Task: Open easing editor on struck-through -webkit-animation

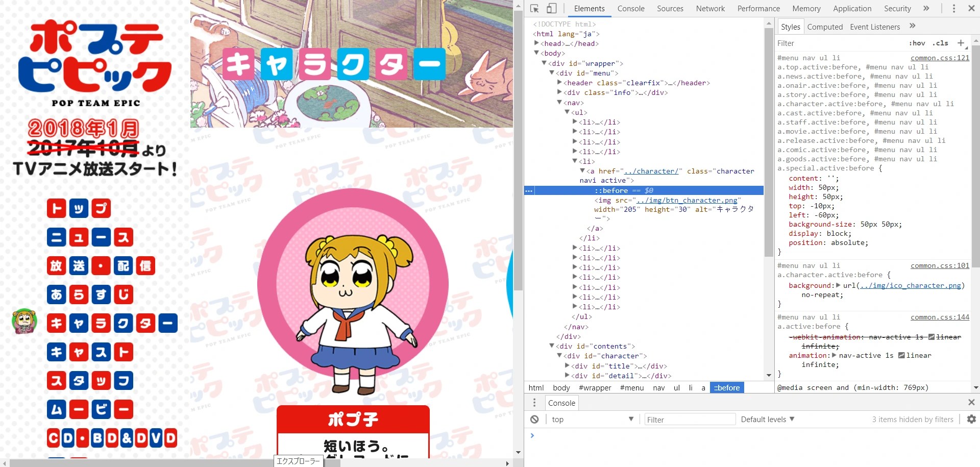Action: pos(932,337)
